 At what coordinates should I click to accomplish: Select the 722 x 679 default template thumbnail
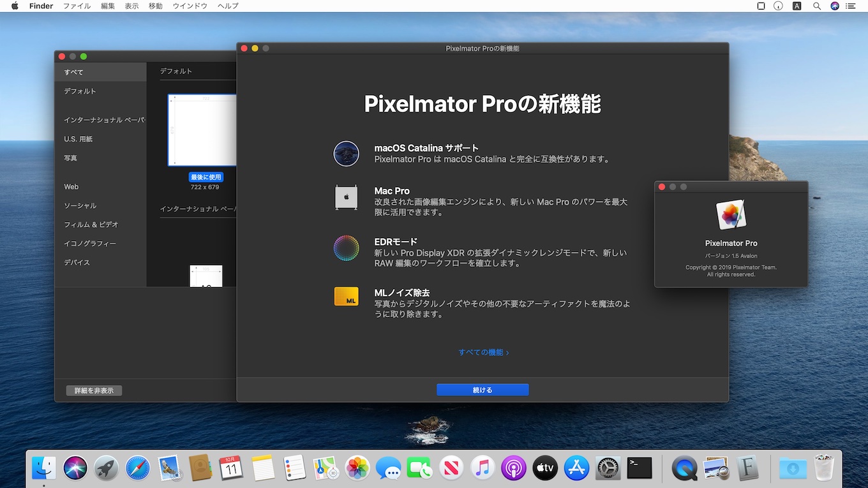point(202,130)
